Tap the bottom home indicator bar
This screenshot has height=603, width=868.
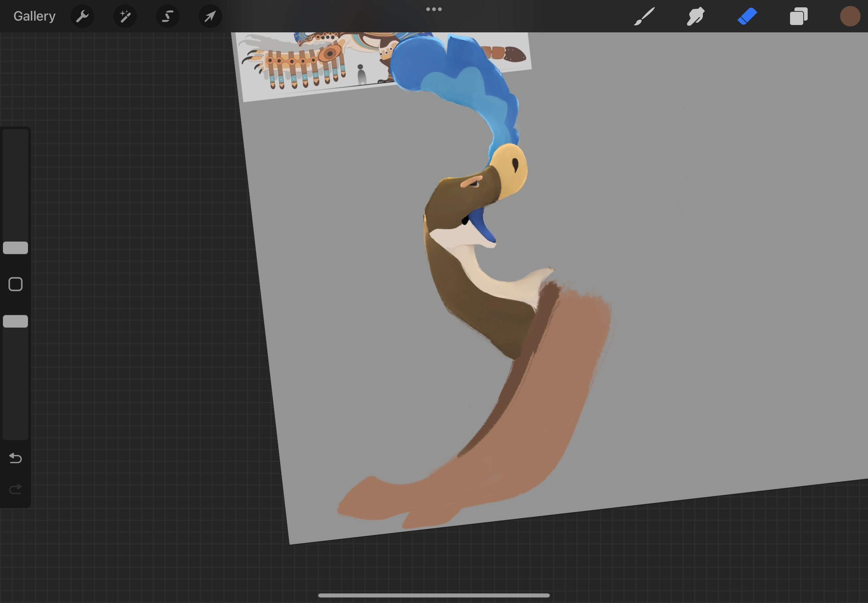click(x=434, y=595)
